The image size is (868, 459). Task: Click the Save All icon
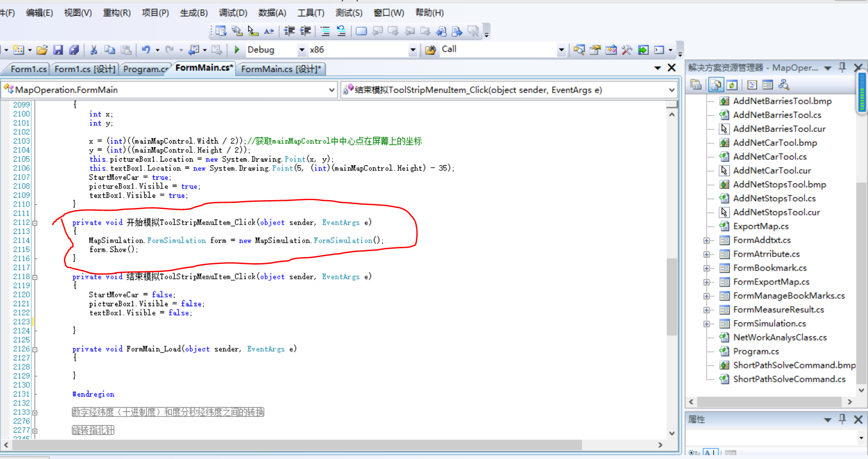74,50
